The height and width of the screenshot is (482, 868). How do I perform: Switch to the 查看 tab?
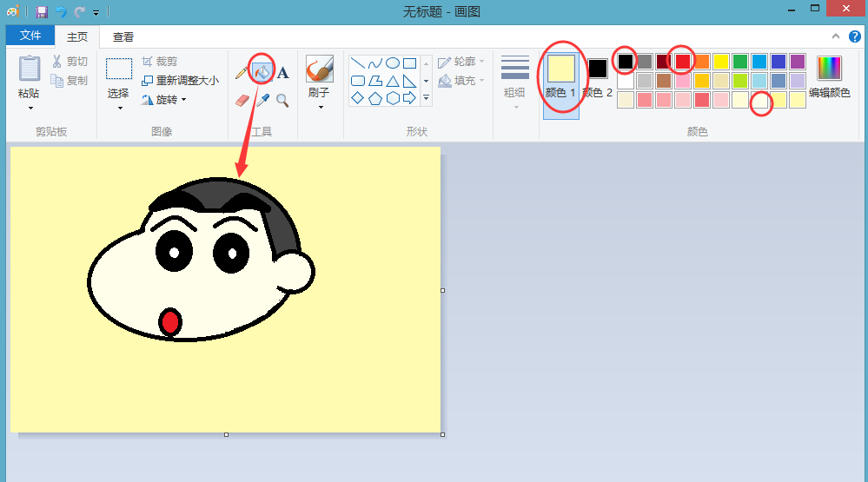123,36
